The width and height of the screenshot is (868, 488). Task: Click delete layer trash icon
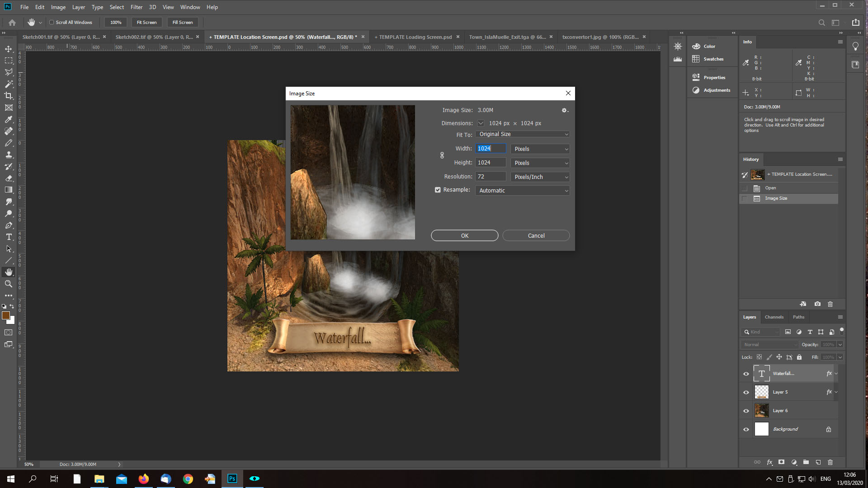click(x=830, y=462)
